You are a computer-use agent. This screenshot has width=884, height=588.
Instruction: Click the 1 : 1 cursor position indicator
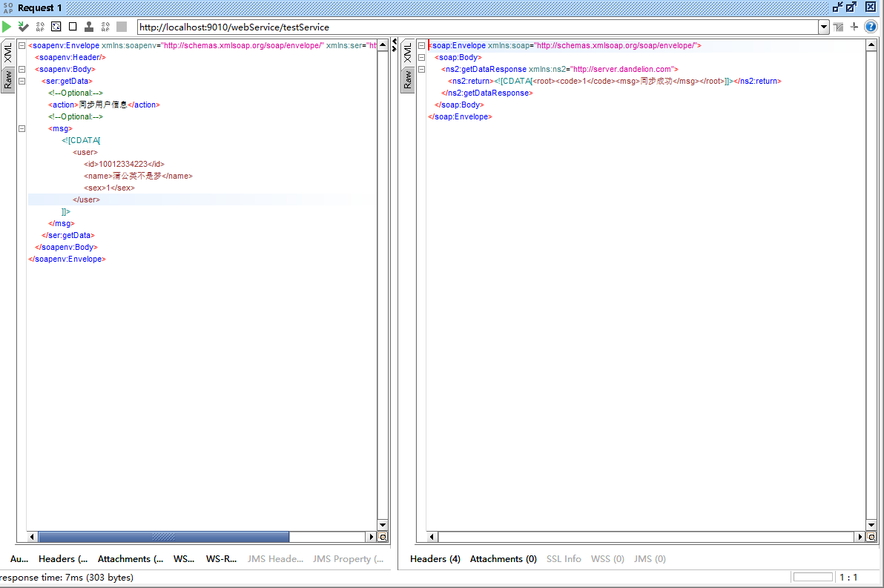pyautogui.click(x=848, y=578)
